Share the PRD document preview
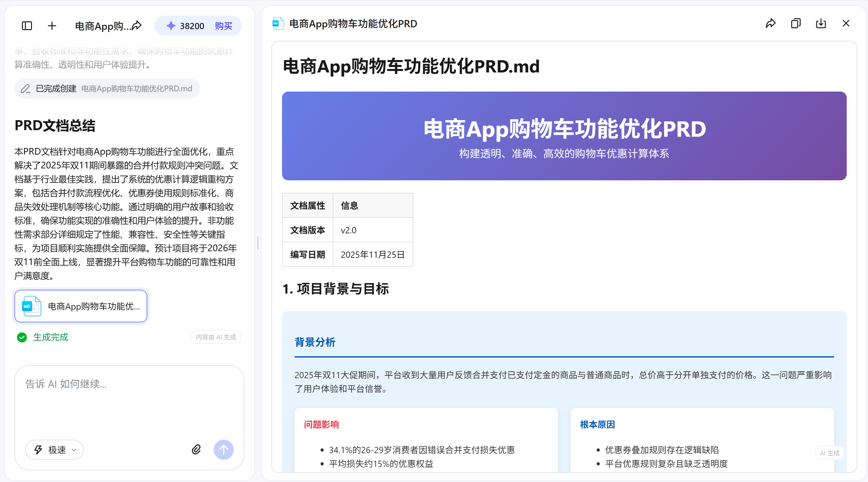The height and width of the screenshot is (482, 868). click(x=771, y=23)
